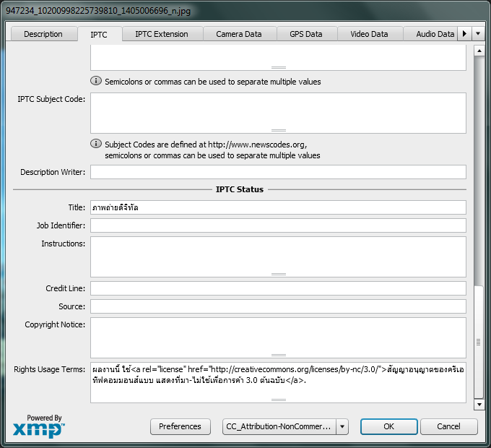
Task: Click the keywords info icon
Action: pos(96,81)
